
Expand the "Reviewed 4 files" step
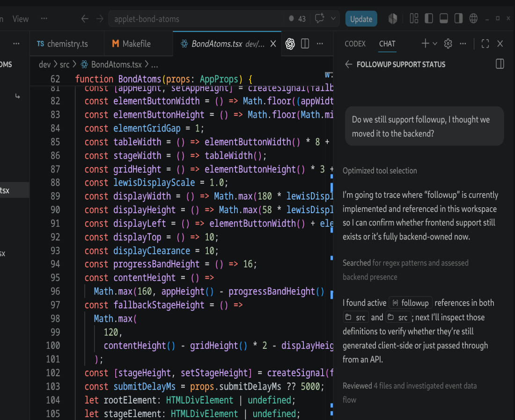pos(410,393)
